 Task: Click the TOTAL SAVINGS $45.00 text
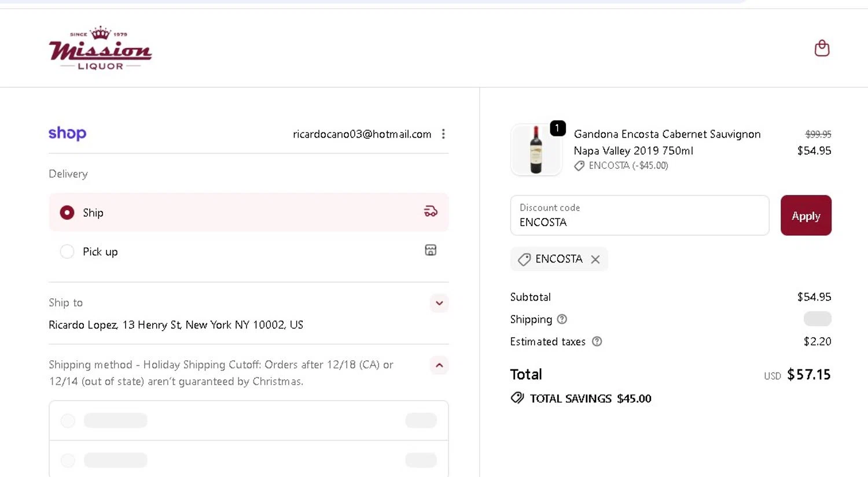[x=591, y=398]
